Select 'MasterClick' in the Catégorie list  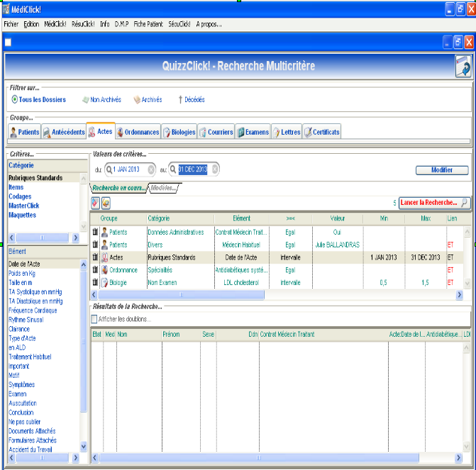coord(24,206)
